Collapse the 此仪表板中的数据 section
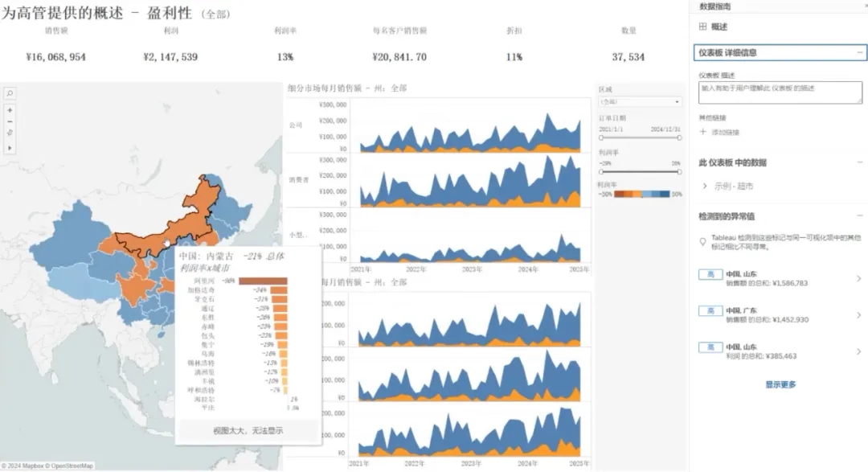 (x=858, y=162)
